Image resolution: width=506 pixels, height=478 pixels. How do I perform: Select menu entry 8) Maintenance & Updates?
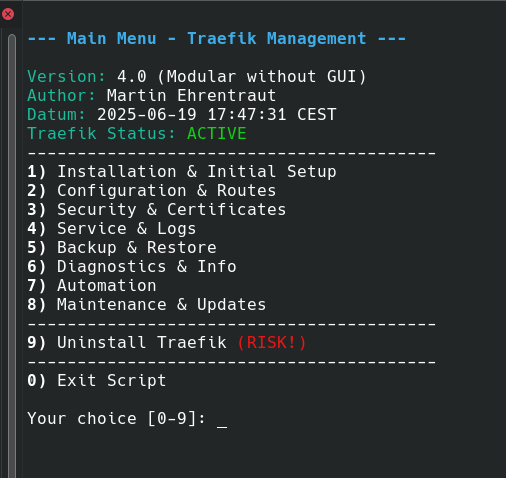147,305
